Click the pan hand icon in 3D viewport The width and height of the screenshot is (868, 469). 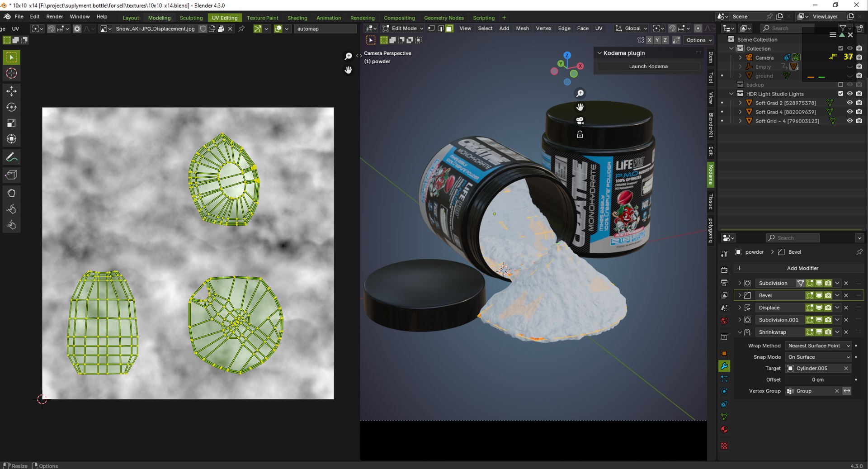point(580,107)
